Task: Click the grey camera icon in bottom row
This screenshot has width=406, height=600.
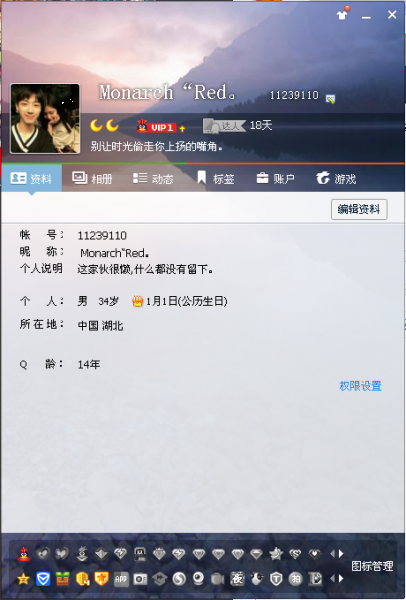Action: 140,579
